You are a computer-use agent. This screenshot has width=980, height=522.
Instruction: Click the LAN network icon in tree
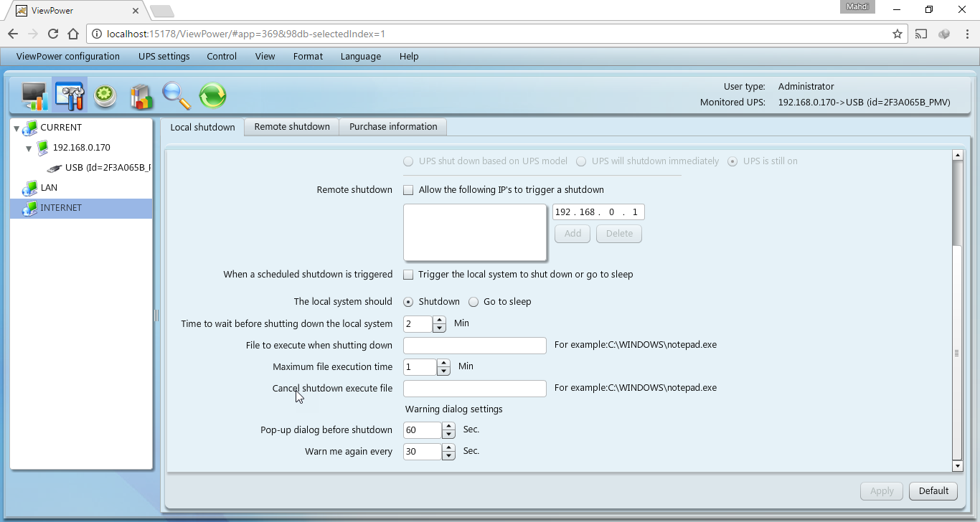[x=29, y=188]
